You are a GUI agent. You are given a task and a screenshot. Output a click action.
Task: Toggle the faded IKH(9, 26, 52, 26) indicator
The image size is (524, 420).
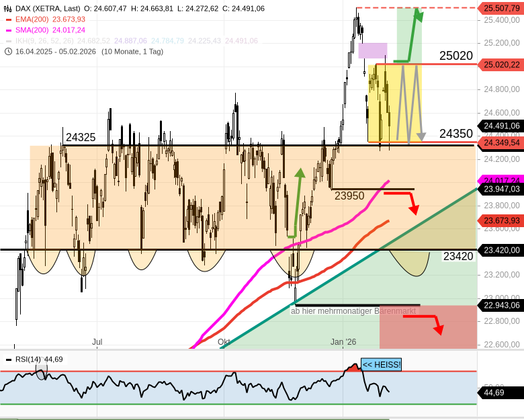(x=46, y=41)
